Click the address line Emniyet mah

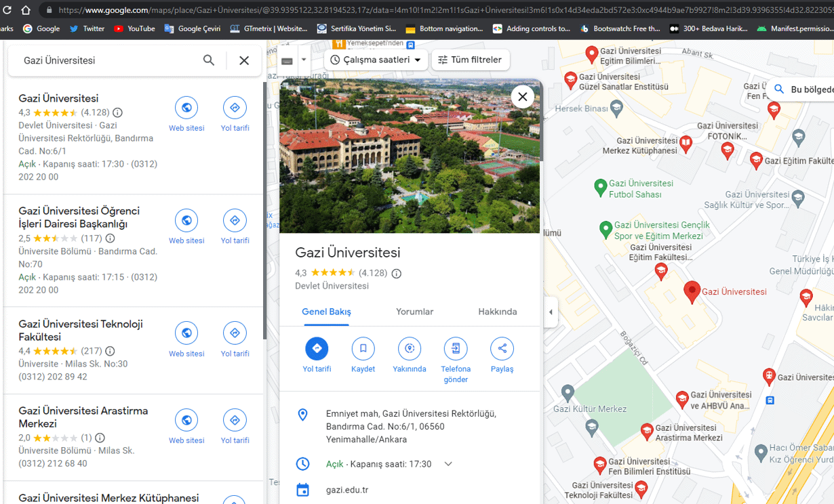point(411,427)
